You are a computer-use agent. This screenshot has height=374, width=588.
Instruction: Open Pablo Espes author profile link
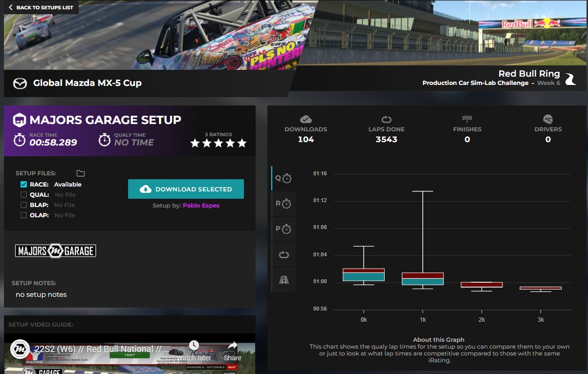pos(201,206)
